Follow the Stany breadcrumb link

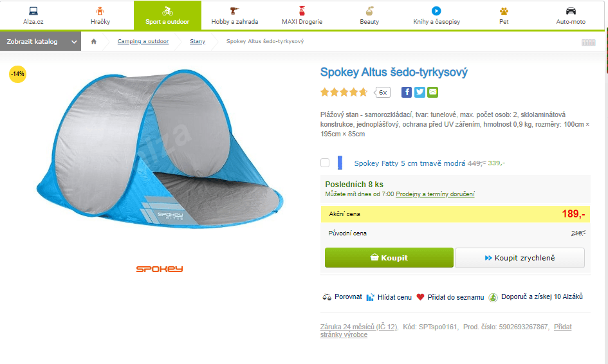198,41
